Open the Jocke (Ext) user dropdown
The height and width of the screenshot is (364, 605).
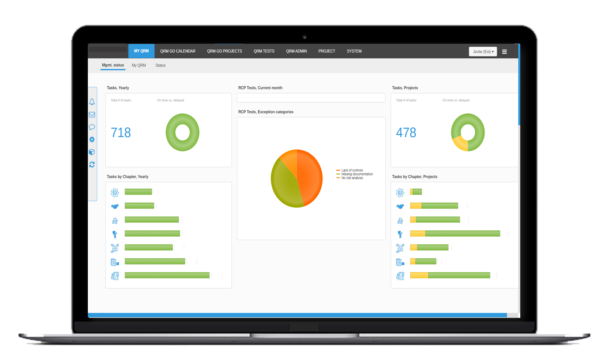click(x=483, y=51)
